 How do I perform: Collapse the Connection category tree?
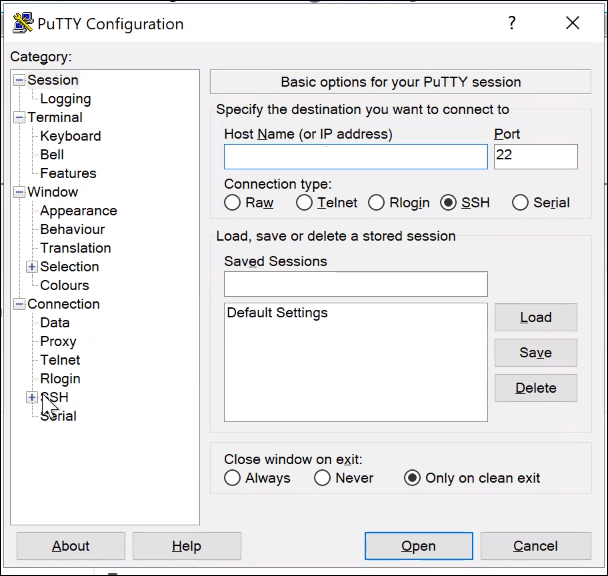(19, 304)
